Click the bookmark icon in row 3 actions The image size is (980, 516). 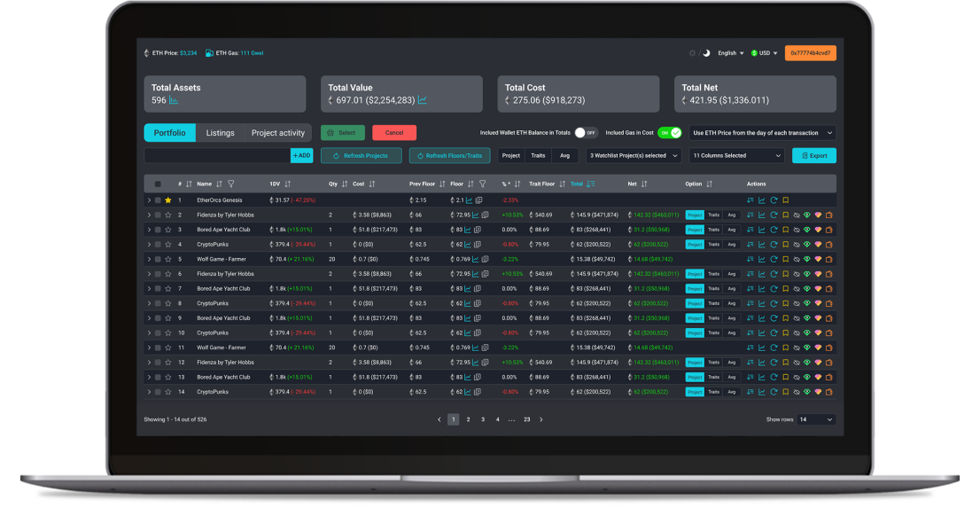coord(785,230)
